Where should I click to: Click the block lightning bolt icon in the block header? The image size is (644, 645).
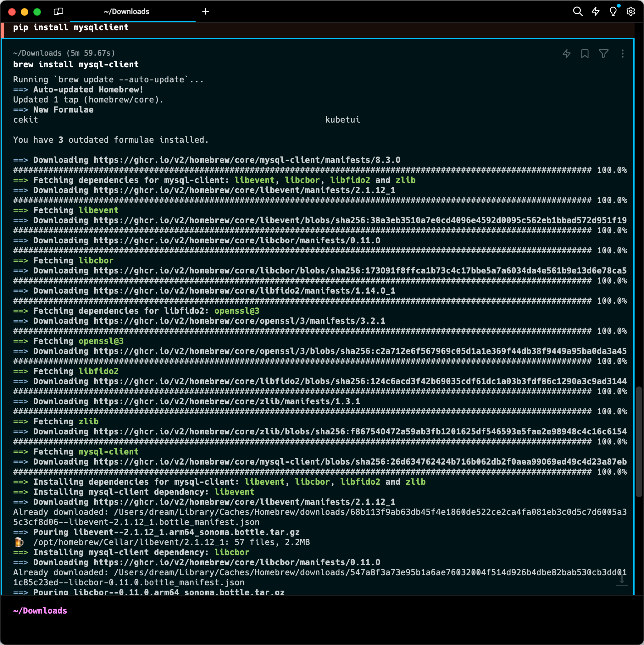(x=567, y=54)
